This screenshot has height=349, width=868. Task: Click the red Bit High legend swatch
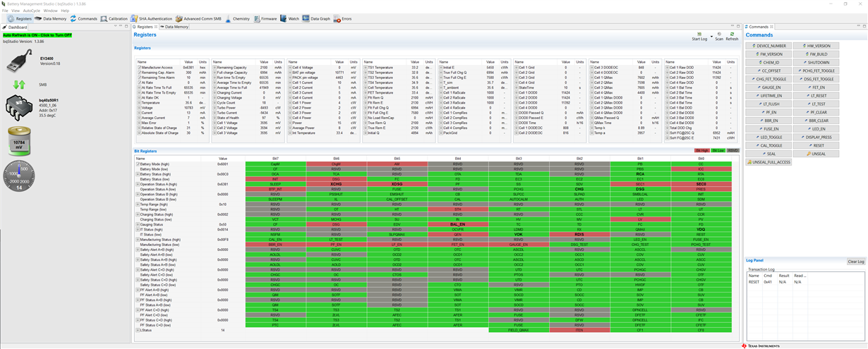coord(702,150)
